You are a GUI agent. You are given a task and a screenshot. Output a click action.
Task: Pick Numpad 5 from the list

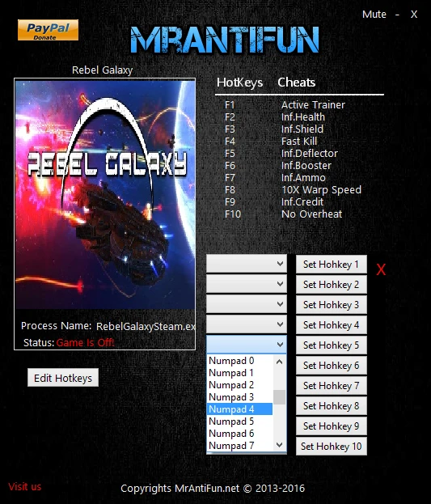point(240,421)
